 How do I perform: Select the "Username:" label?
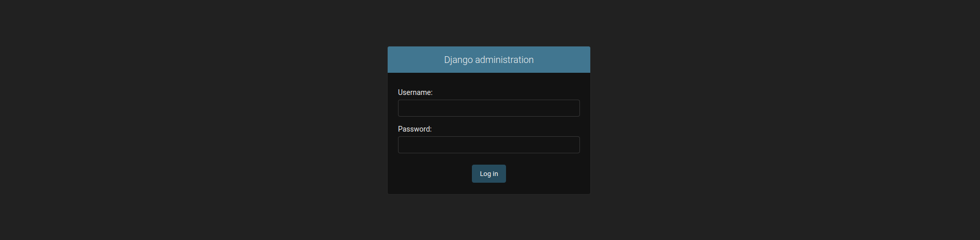[415, 92]
